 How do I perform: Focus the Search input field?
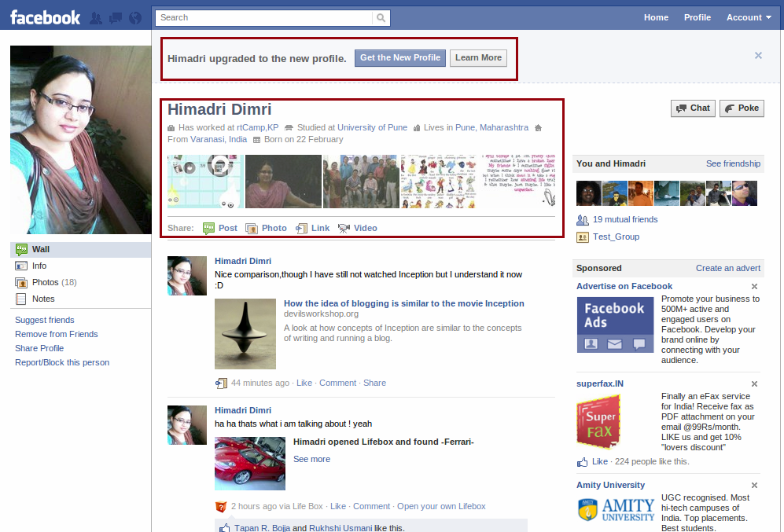click(264, 18)
